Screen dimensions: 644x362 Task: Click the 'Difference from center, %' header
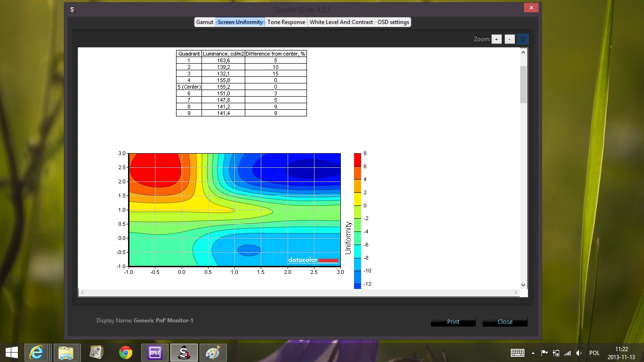[x=276, y=54]
